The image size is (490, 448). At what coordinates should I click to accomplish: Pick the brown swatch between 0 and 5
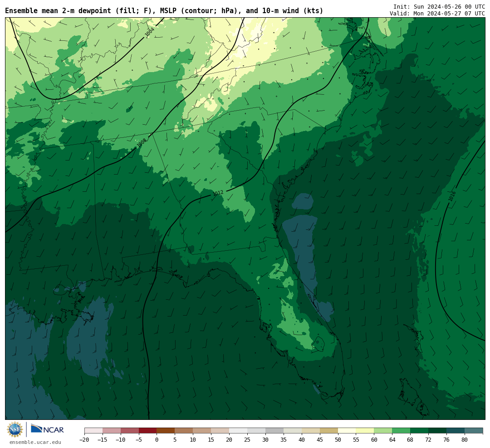[166, 430]
